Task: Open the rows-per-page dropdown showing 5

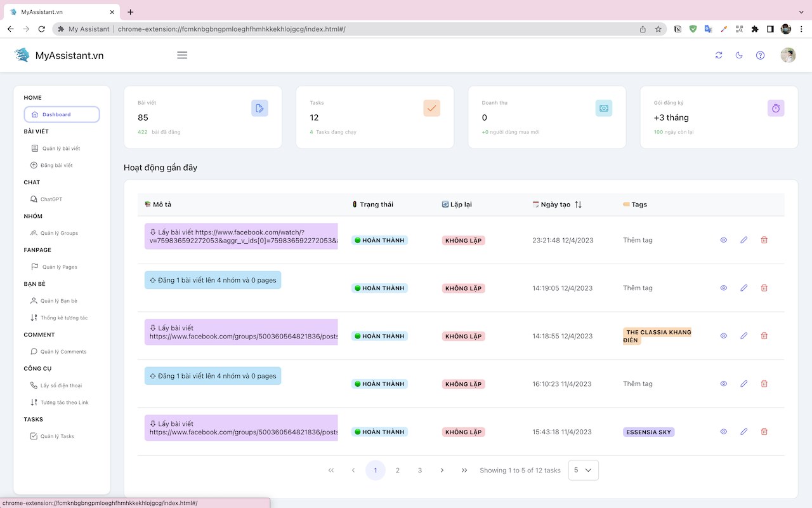Action: pos(583,470)
